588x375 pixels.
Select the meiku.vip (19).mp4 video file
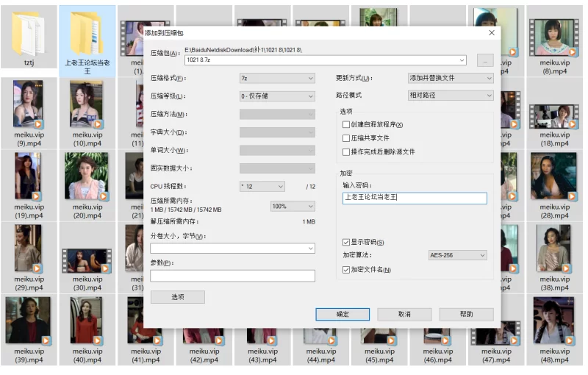point(29,176)
